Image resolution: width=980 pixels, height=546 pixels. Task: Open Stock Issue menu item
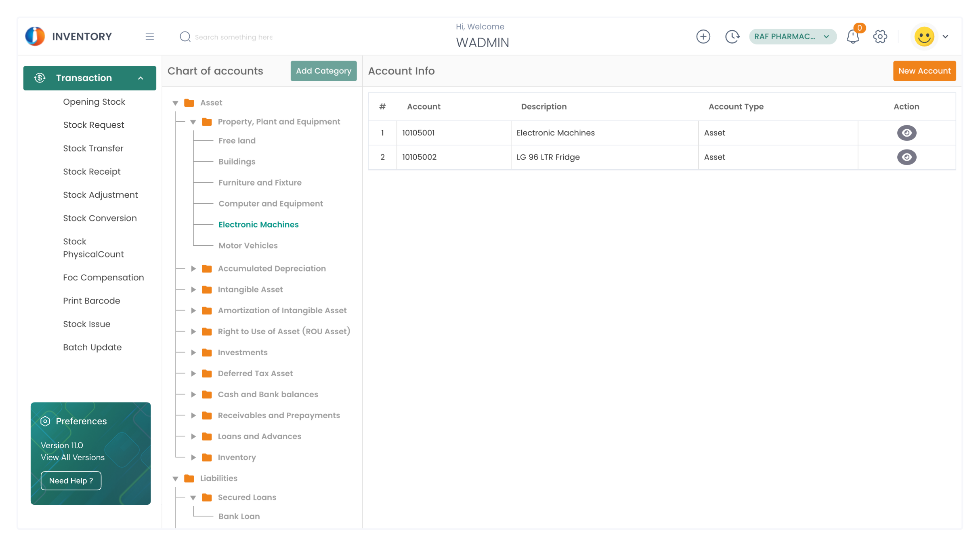(86, 324)
